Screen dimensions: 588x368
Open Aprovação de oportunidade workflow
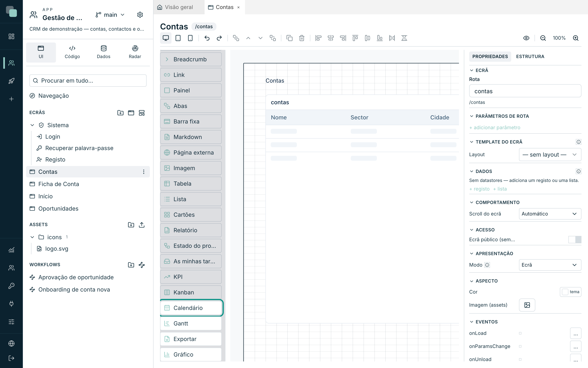(x=88, y=277)
